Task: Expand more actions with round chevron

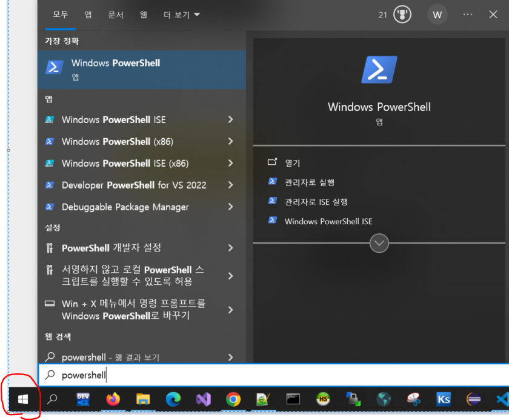Action: [x=379, y=243]
